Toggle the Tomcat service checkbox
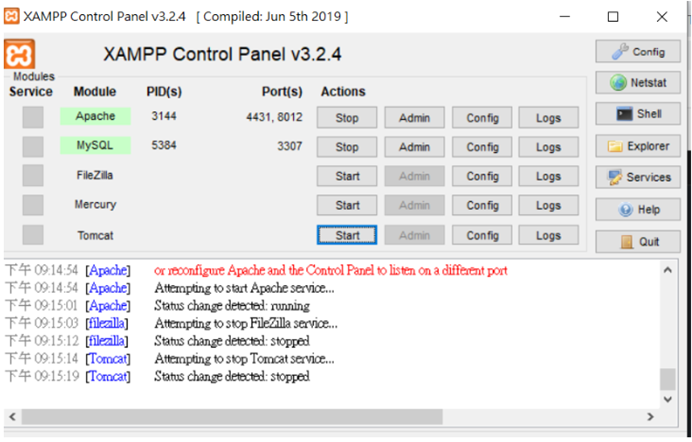692x442 pixels. [33, 235]
